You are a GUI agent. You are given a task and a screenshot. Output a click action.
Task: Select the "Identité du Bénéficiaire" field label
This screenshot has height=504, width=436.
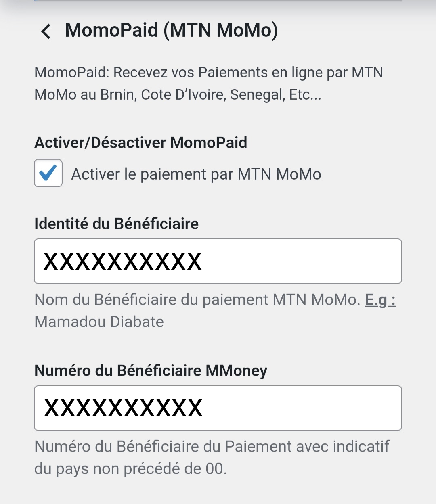pos(117,224)
